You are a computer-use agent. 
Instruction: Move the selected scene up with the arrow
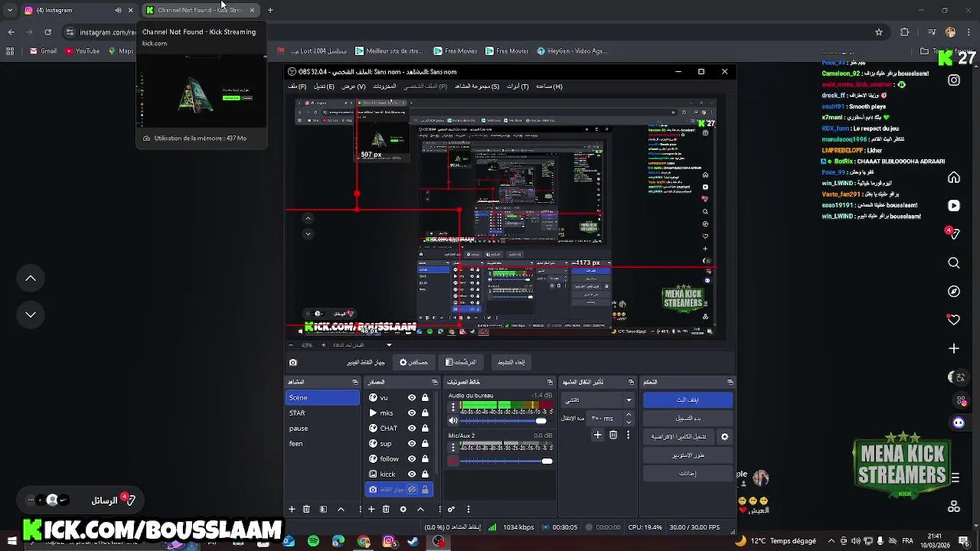[341, 509]
